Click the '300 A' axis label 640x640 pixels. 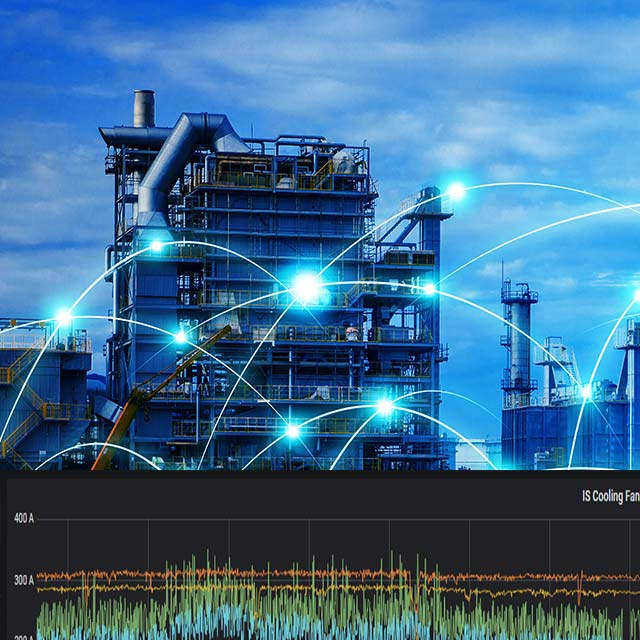(x=24, y=580)
